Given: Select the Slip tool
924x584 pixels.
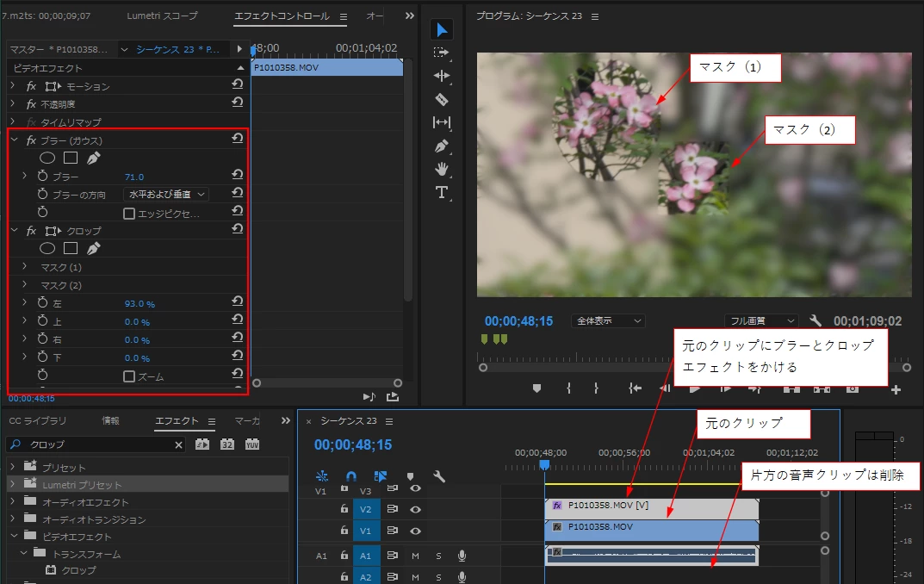Looking at the screenshot, I should (442, 122).
